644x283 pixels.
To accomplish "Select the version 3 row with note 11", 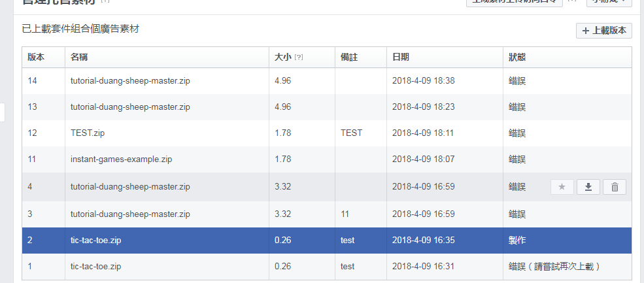I will (130, 214).
